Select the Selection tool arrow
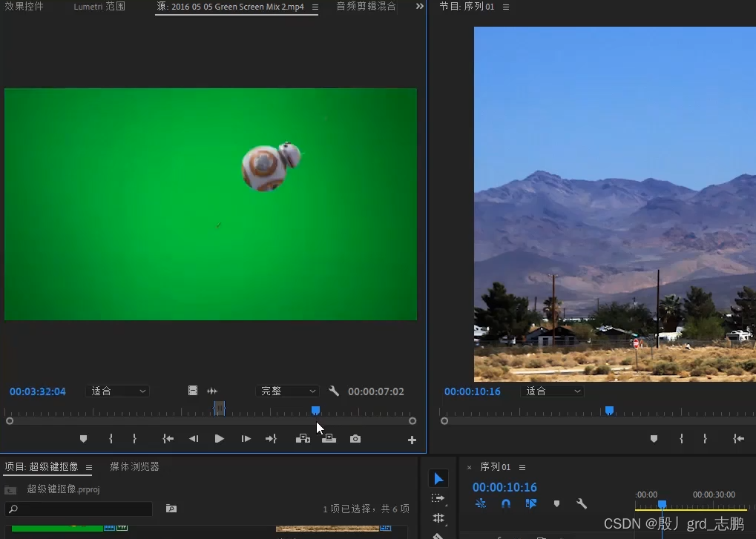 click(438, 479)
